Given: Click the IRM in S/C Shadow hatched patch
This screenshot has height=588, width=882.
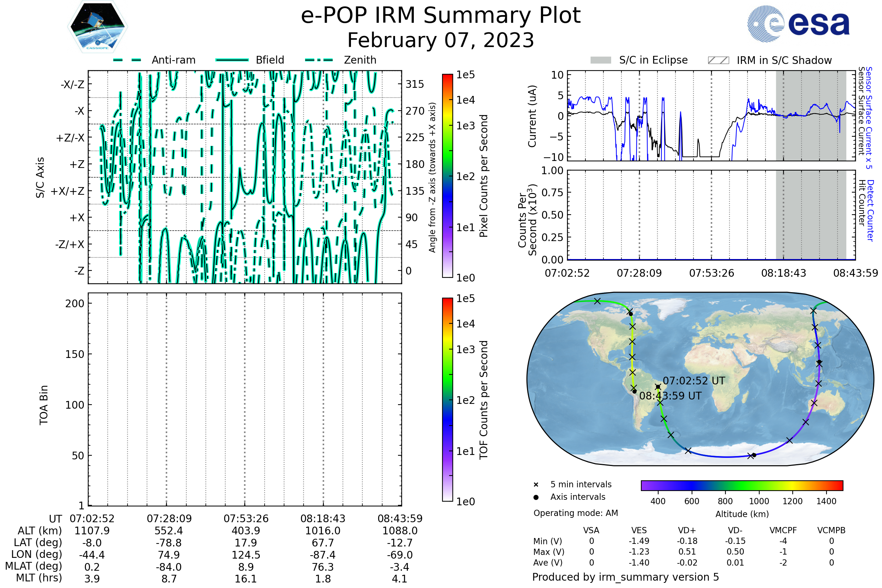Looking at the screenshot, I should point(718,60).
